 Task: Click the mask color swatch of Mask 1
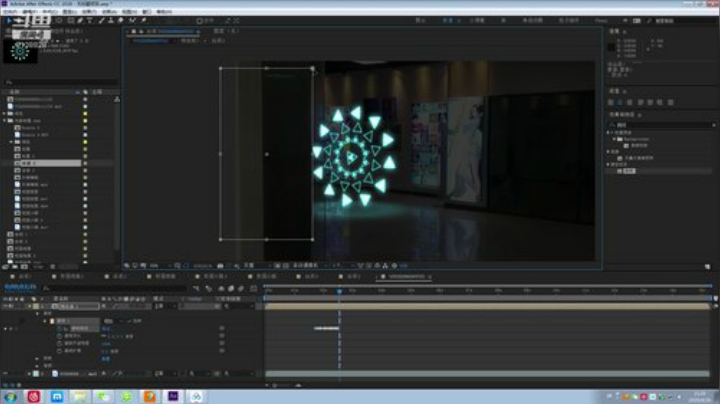[x=52, y=321]
